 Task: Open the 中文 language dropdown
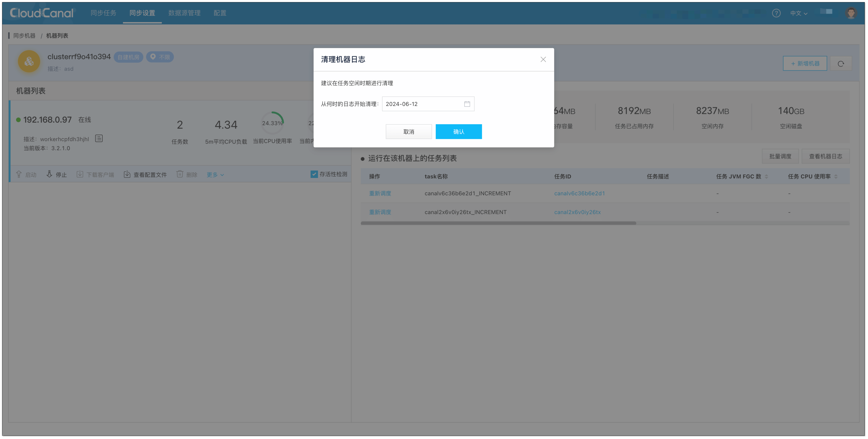[799, 13]
